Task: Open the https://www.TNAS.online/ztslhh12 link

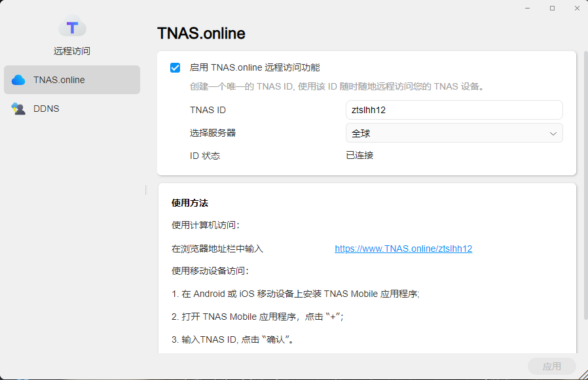Action: click(x=403, y=249)
